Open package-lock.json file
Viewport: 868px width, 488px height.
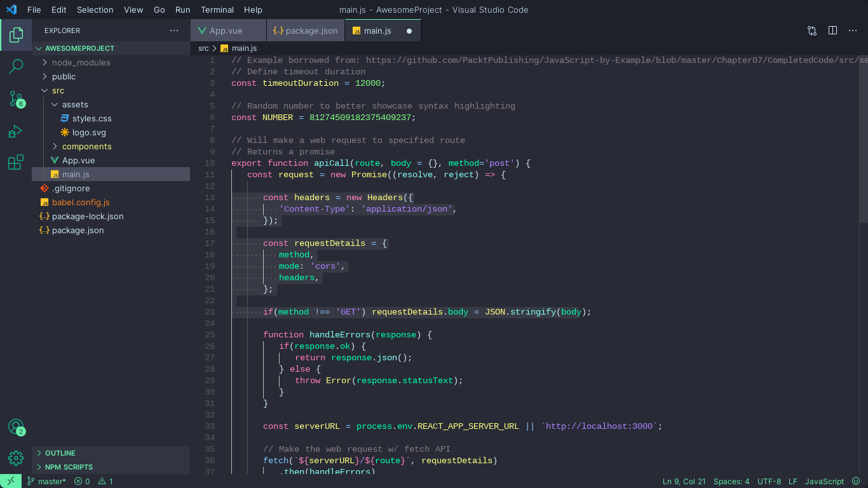[111, 216]
